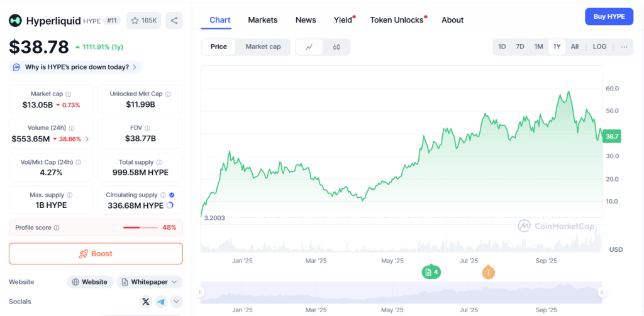The height and width of the screenshot is (316, 644).
Task: Open the Telegram social link
Action: pyautogui.click(x=161, y=302)
